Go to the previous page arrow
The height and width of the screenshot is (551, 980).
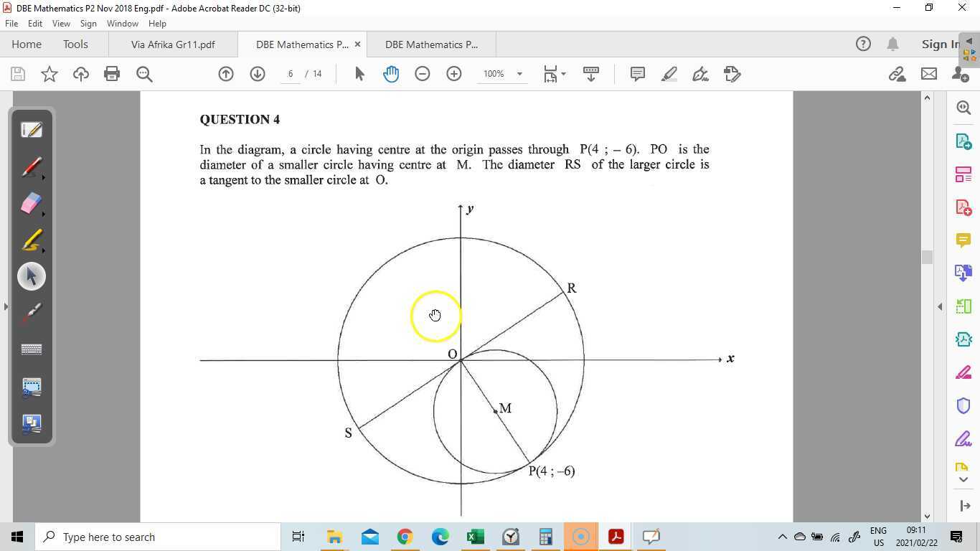[x=226, y=74]
